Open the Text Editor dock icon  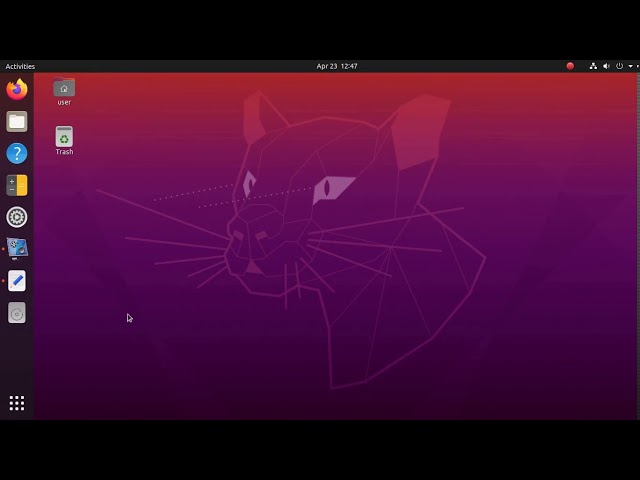(17, 281)
